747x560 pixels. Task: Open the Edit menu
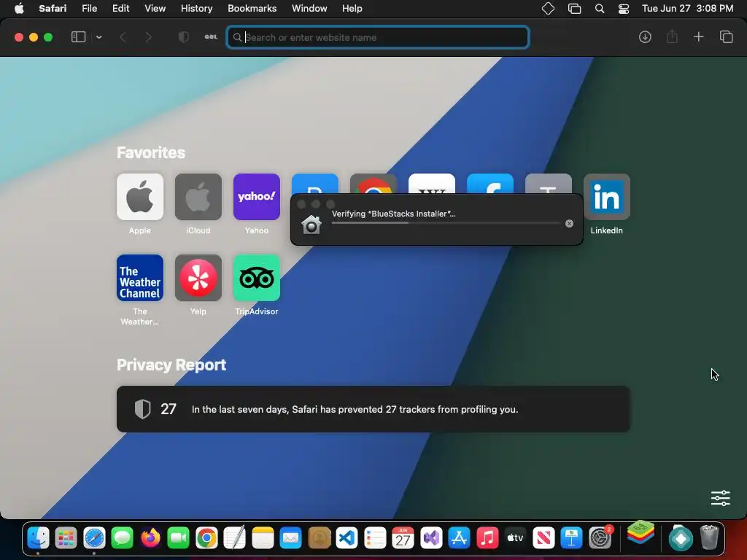click(120, 9)
